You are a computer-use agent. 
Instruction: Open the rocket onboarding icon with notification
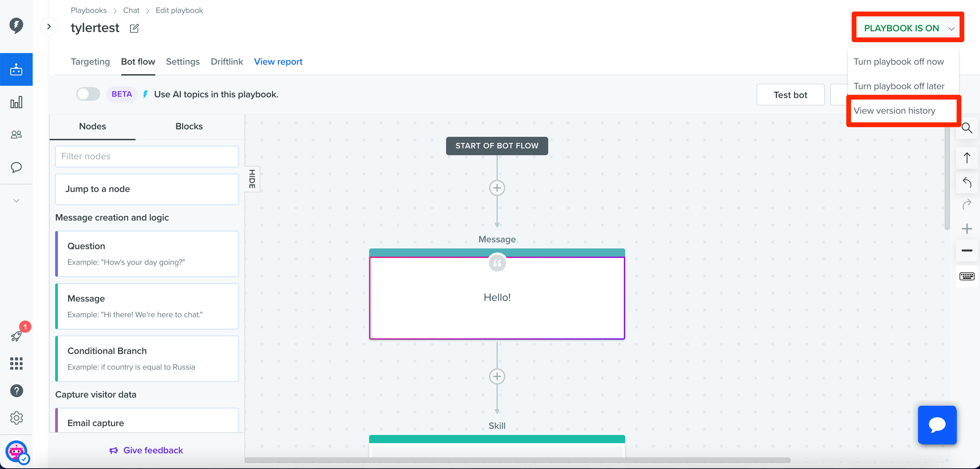click(x=16, y=336)
